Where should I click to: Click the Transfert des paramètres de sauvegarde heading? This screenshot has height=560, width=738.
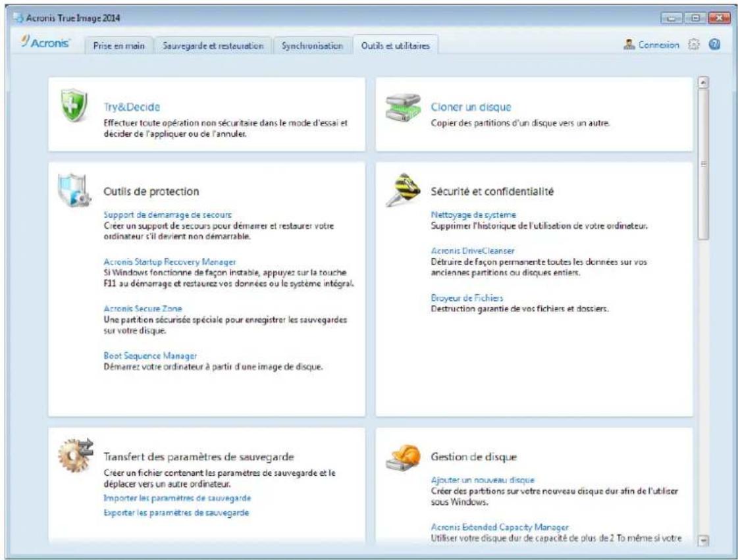tap(199, 457)
